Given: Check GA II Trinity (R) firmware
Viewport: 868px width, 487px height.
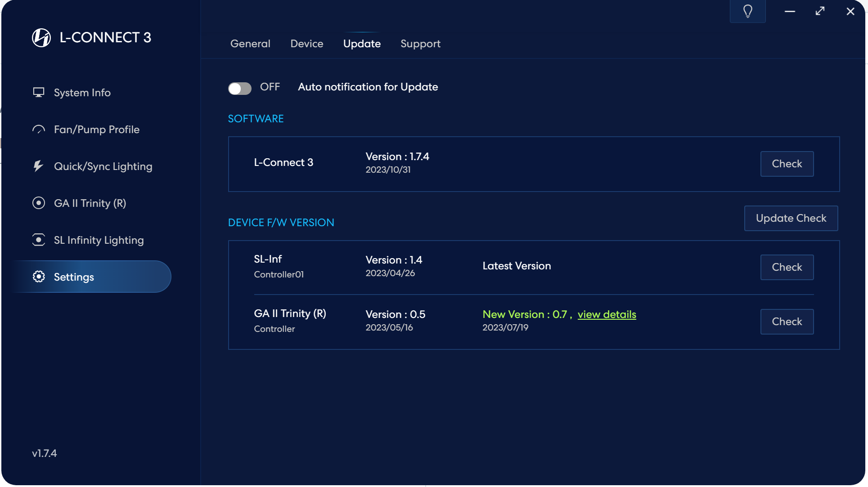Looking at the screenshot, I should point(787,322).
